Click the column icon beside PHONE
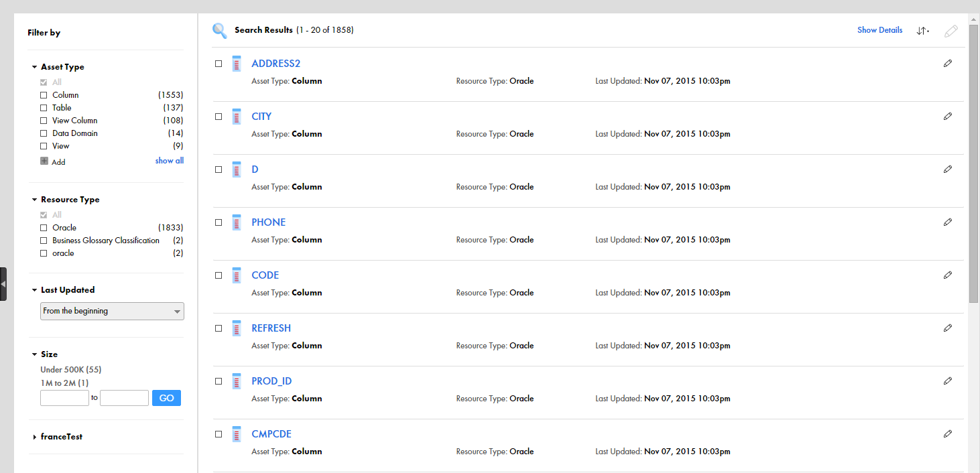This screenshot has width=980, height=473. [236, 222]
